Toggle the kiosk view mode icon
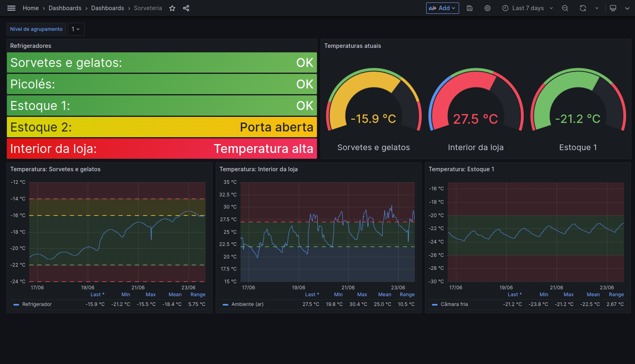This screenshot has height=364, width=635. click(613, 8)
